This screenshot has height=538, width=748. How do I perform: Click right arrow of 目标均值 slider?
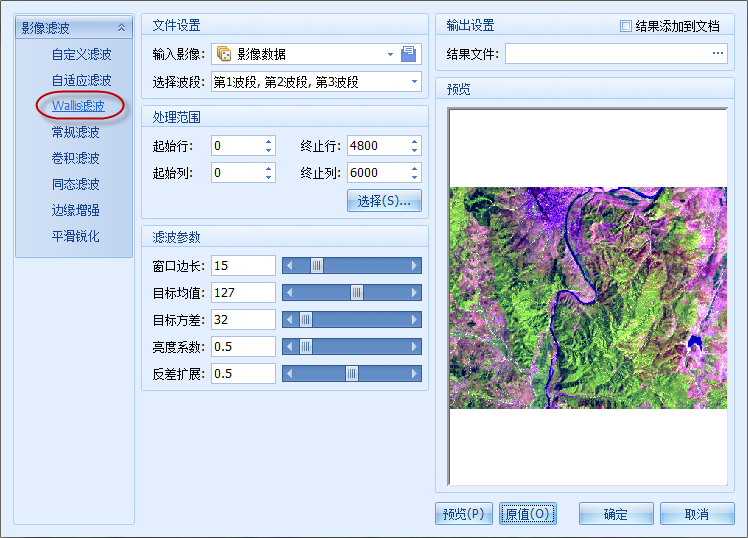(x=415, y=292)
